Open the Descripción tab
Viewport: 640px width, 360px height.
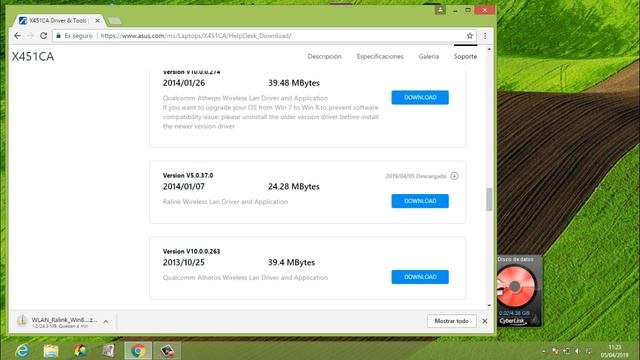(324, 56)
